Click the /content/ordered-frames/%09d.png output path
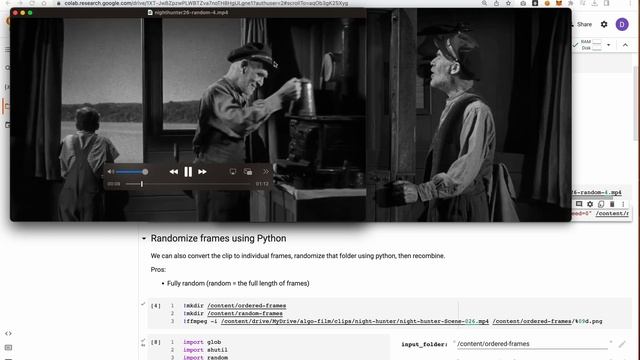Image resolution: width=640 pixels, height=360 pixels. coord(547,321)
